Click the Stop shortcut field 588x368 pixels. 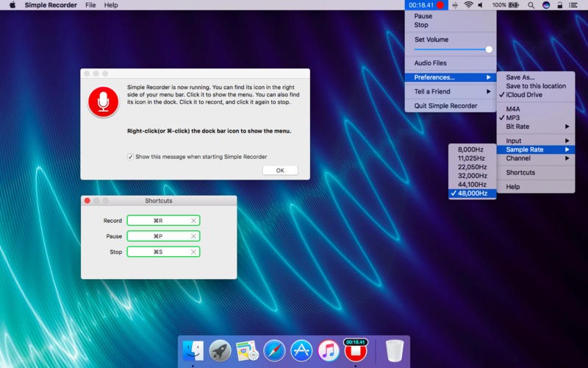163,252
